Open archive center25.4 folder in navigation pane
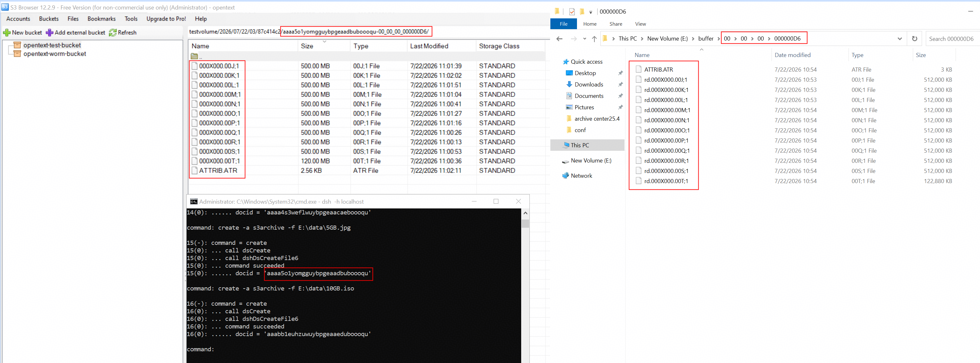Screen dimensions: 980x363 coord(597,119)
